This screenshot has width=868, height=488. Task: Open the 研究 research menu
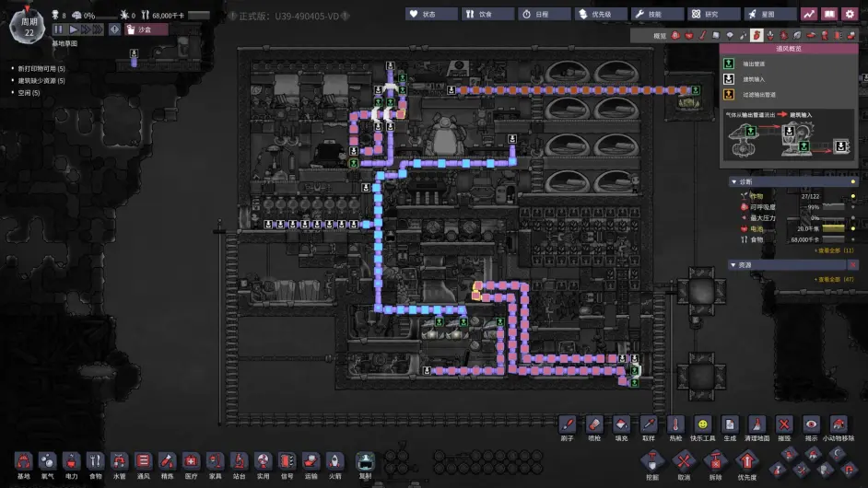point(714,15)
